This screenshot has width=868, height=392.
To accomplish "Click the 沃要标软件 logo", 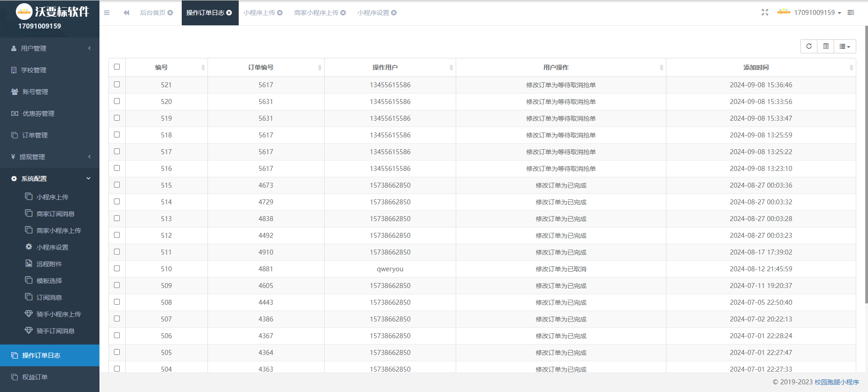I will (52, 11).
